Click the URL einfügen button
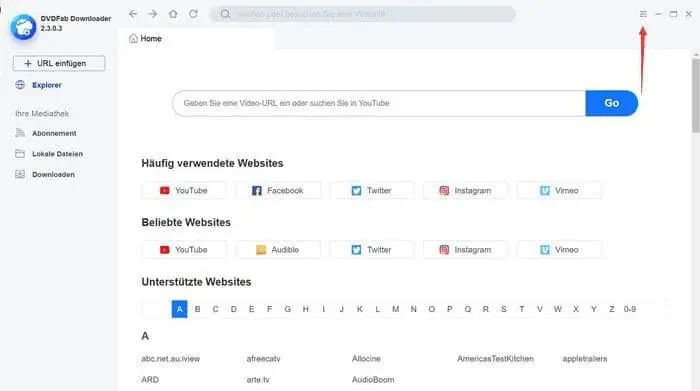 pos(59,63)
